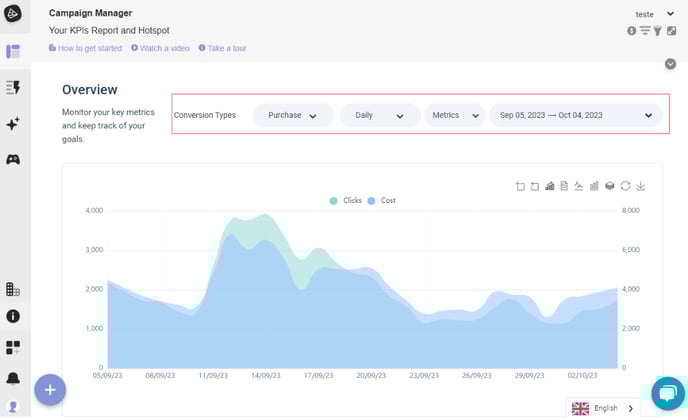Click the How to get started link
Viewport: 688px width, 420px height.
point(86,48)
